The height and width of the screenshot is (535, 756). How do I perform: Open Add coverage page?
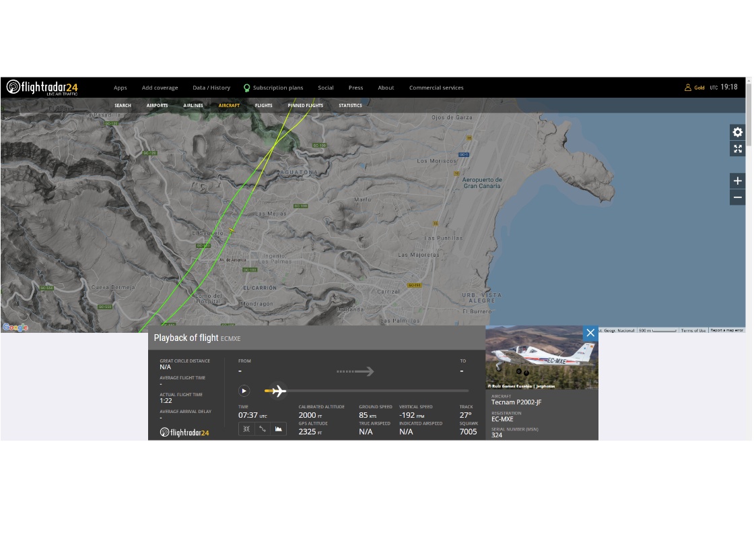coord(160,88)
